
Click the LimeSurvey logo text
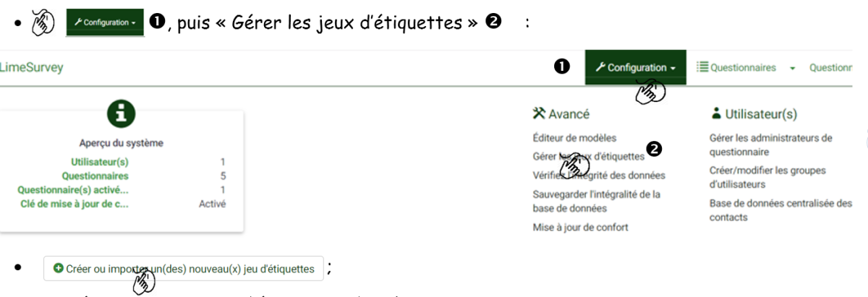click(x=32, y=68)
